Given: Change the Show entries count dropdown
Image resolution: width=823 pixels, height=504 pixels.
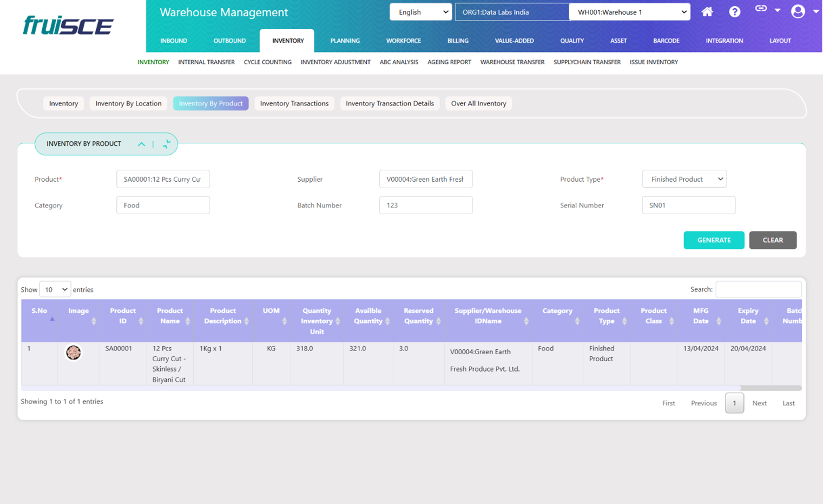Looking at the screenshot, I should click(x=55, y=289).
